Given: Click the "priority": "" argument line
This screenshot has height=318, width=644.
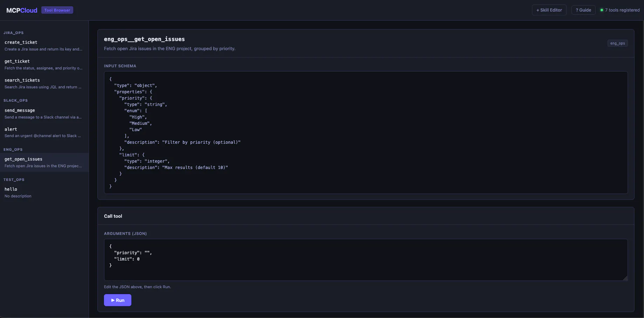Looking at the screenshot, I should 133,253.
